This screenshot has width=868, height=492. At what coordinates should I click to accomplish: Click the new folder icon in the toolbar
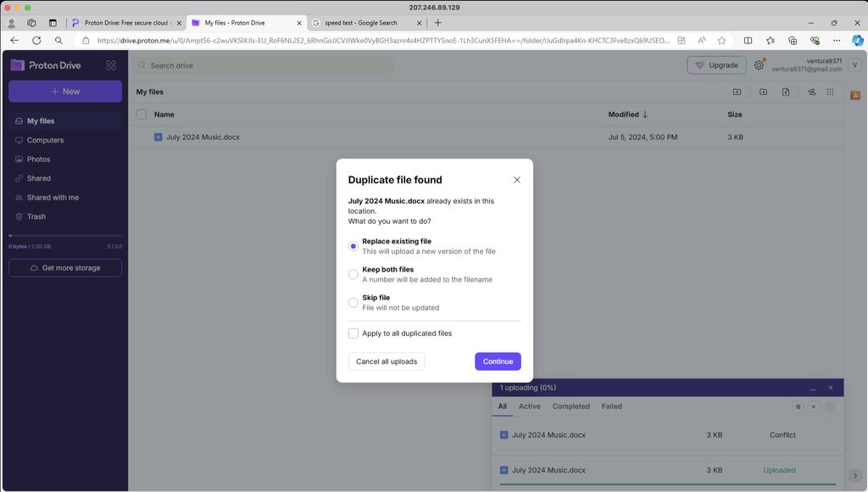click(x=737, y=92)
